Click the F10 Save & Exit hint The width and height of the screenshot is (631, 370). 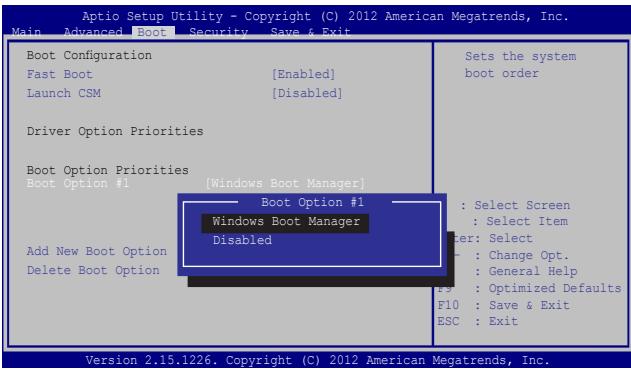(503, 305)
